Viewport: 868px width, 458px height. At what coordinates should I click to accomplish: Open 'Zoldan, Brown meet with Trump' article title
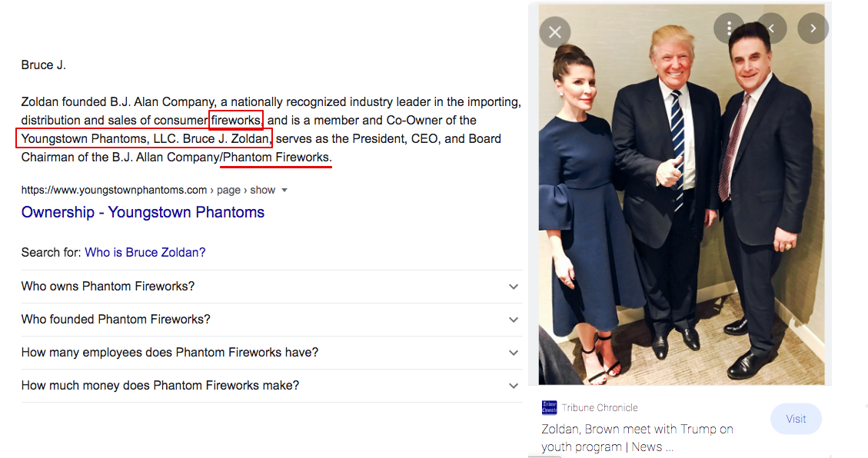point(637,437)
